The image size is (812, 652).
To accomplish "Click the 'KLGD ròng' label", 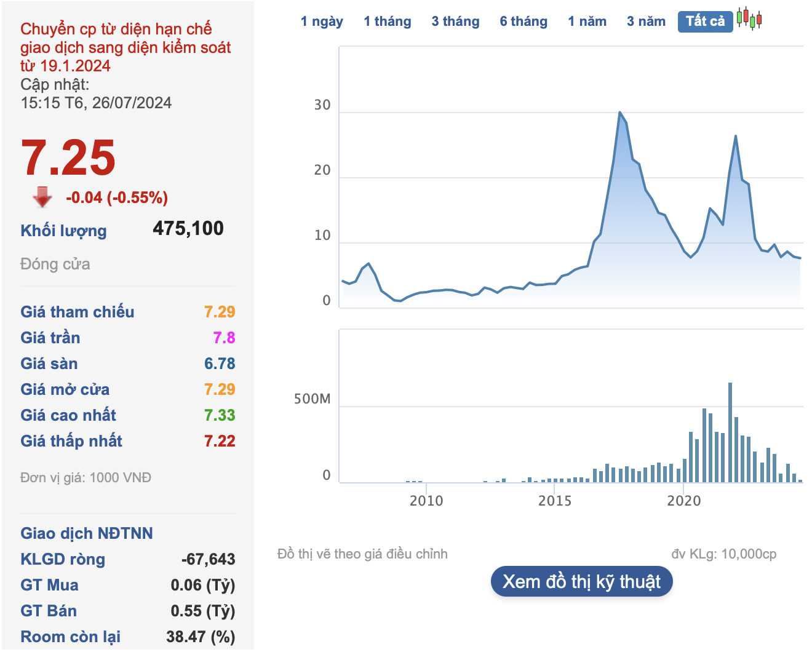I will coord(62,559).
